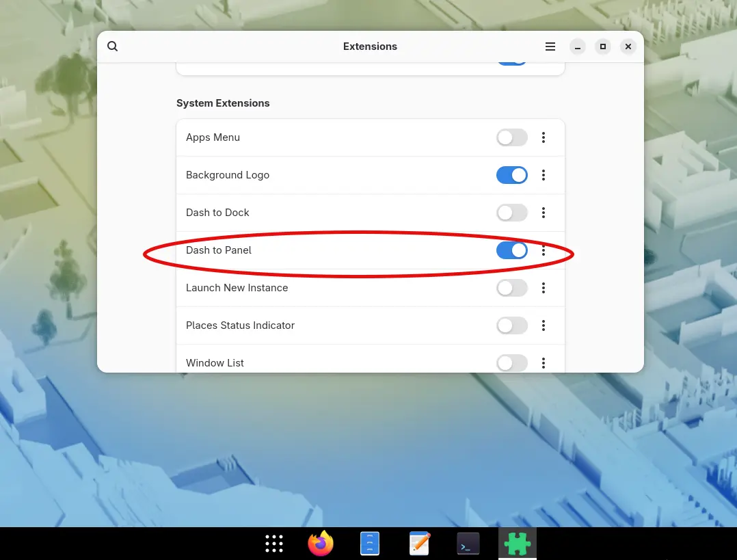
Task: Open Window List three-dot options
Action: tap(544, 363)
